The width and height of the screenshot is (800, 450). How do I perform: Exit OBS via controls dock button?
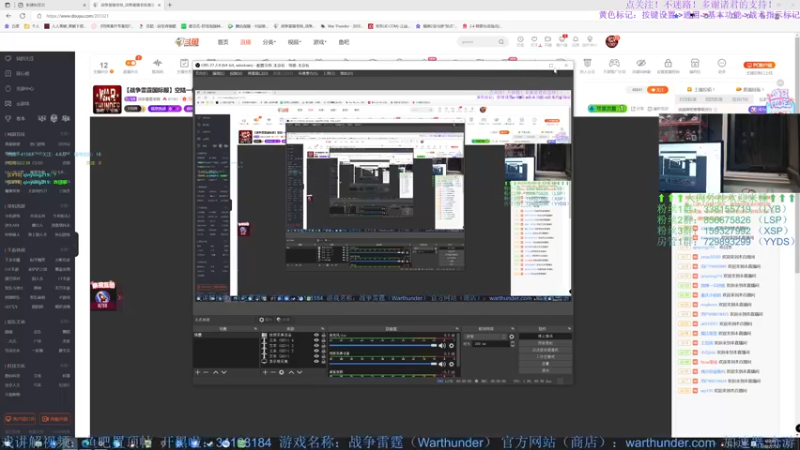[545, 370]
